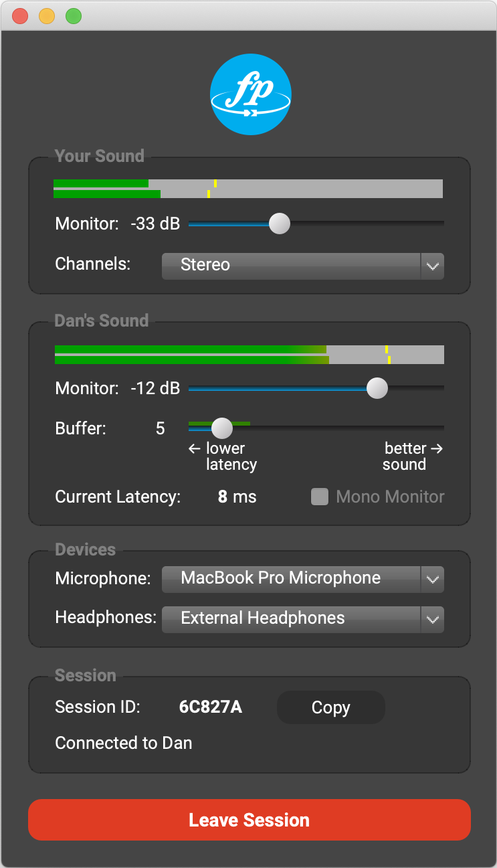Copy the Session ID

pyautogui.click(x=331, y=707)
